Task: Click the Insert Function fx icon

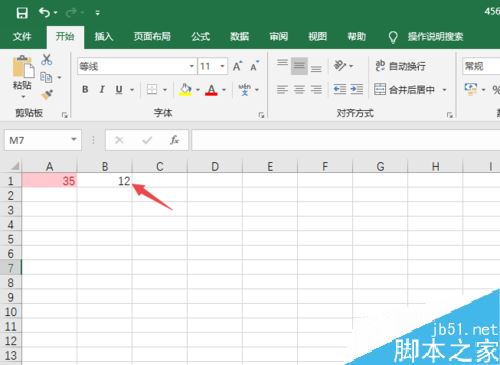Action: (174, 140)
